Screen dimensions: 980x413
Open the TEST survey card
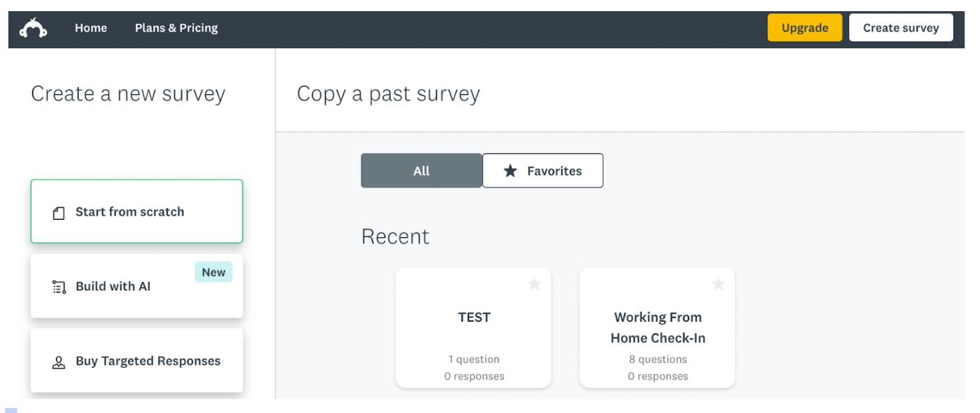click(474, 328)
